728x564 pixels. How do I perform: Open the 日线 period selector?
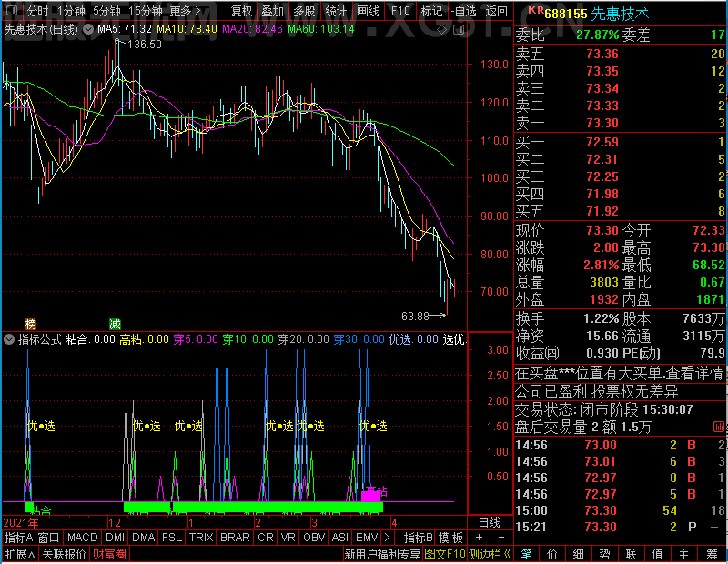click(490, 523)
